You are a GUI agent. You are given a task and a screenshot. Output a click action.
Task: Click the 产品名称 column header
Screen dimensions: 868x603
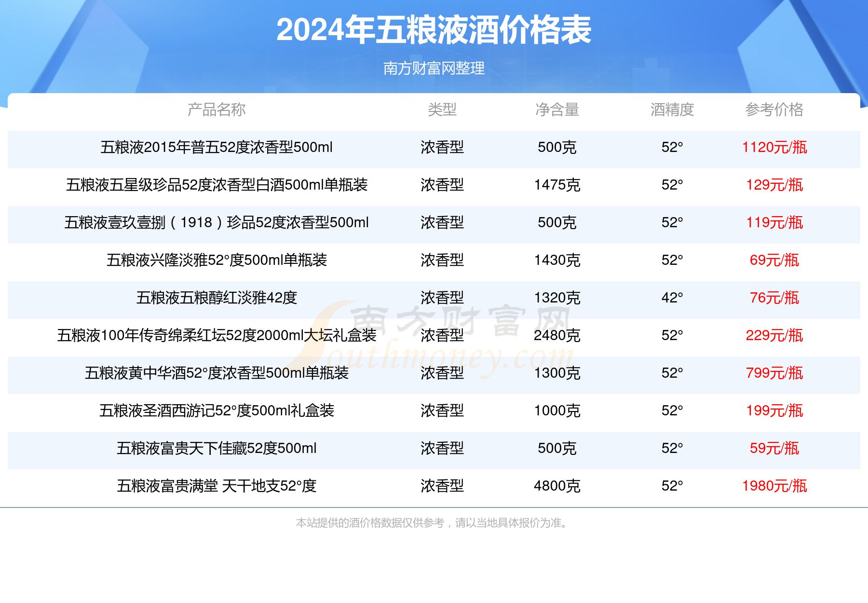217,110
